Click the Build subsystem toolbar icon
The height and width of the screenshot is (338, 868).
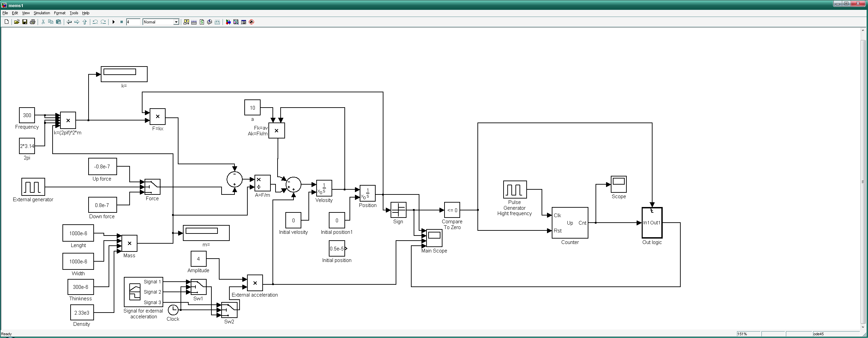218,22
